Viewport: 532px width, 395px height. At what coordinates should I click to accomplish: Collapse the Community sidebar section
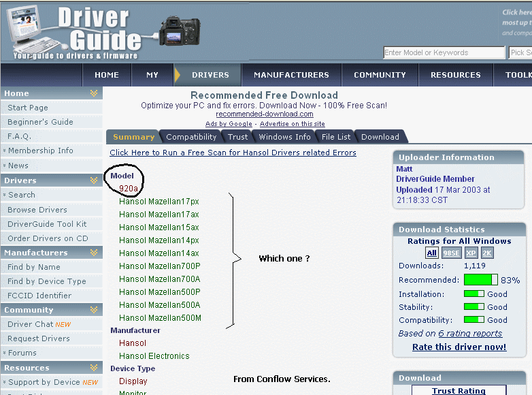[x=94, y=310]
